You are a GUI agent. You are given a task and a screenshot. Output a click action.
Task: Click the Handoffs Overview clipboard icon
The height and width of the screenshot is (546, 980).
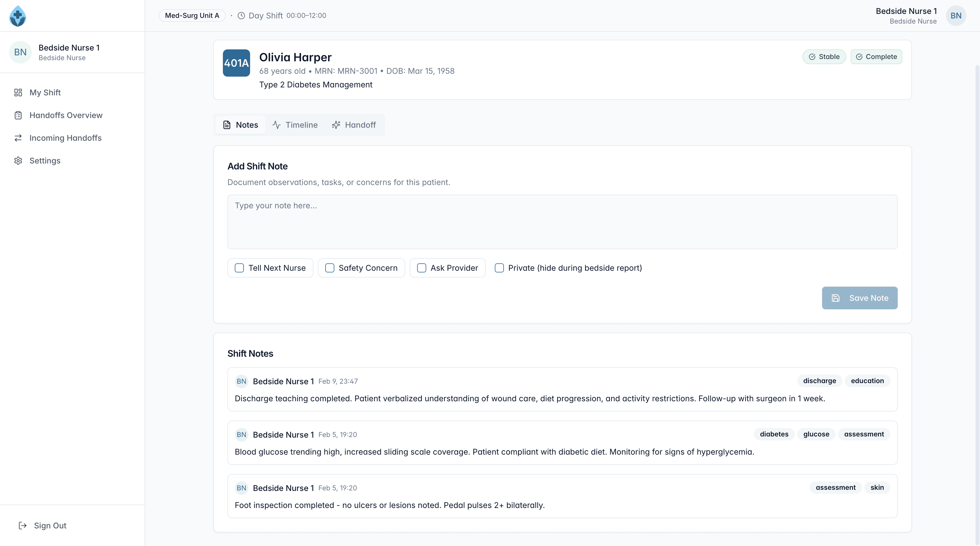coord(18,115)
